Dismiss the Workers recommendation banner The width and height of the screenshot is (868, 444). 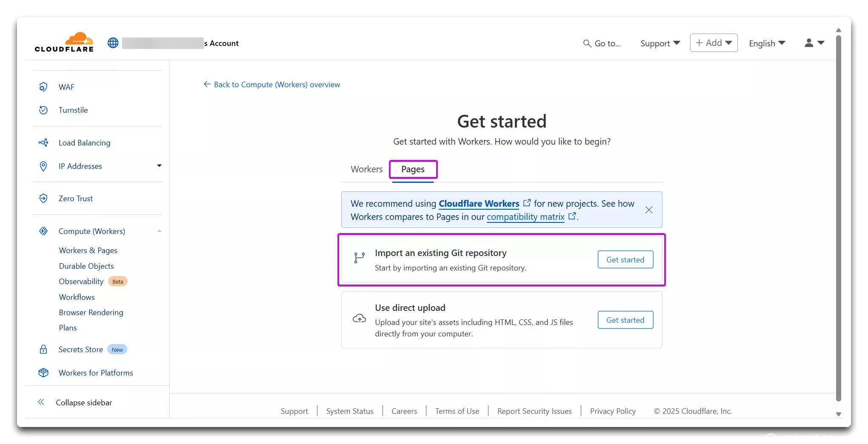pos(649,210)
